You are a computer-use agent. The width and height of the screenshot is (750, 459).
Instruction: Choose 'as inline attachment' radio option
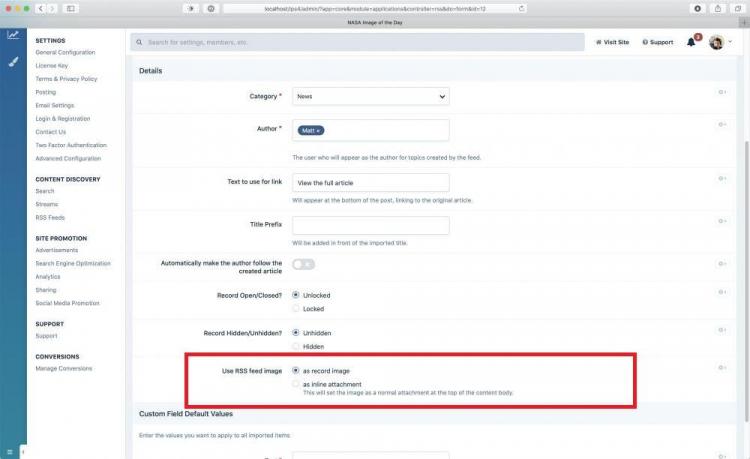295,384
